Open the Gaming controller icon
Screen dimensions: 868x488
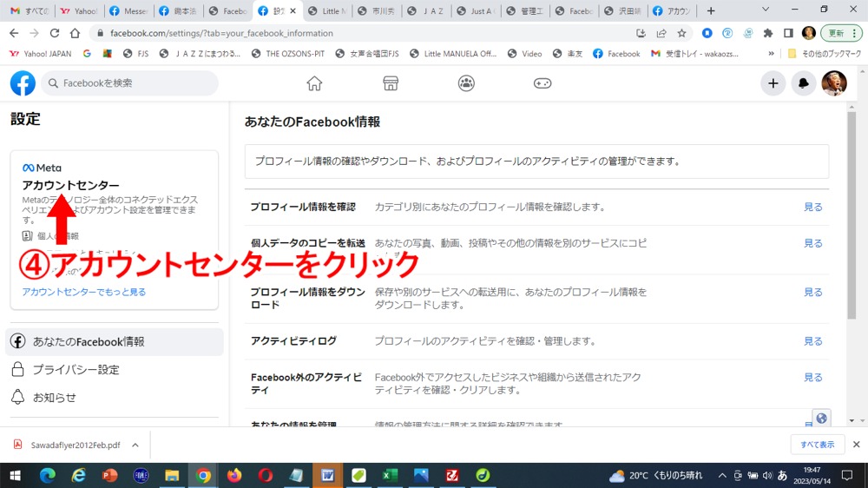[x=542, y=83]
